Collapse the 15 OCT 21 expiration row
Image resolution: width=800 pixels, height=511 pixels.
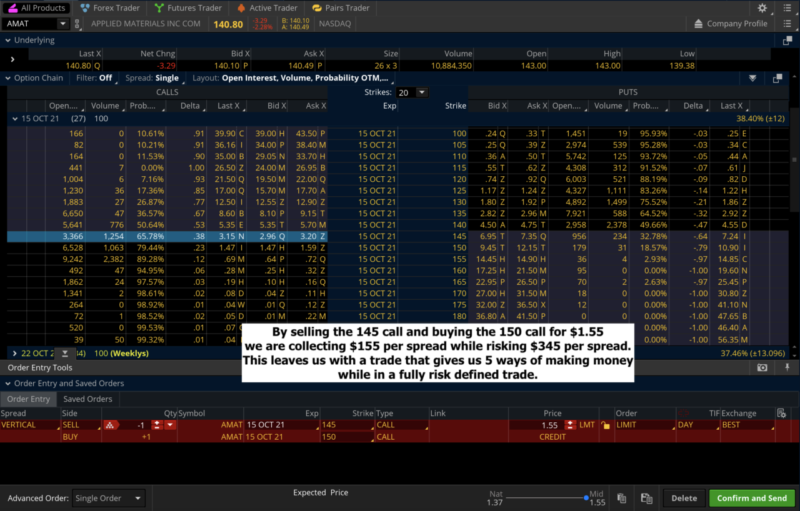coord(15,119)
